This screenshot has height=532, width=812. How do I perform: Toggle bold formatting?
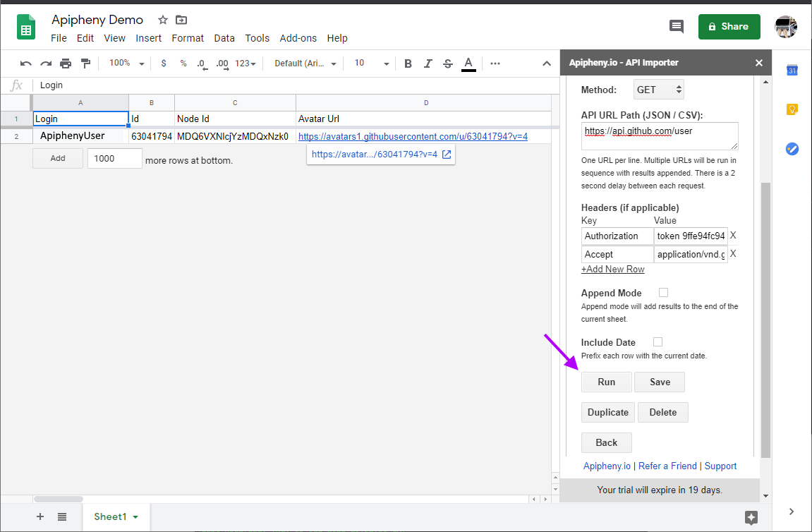tap(408, 64)
